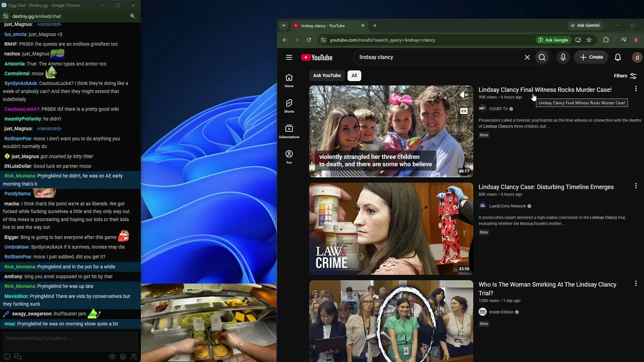Click the destiny.gg/embed/chat address bar
This screenshot has height=362, width=644.
[36, 16]
